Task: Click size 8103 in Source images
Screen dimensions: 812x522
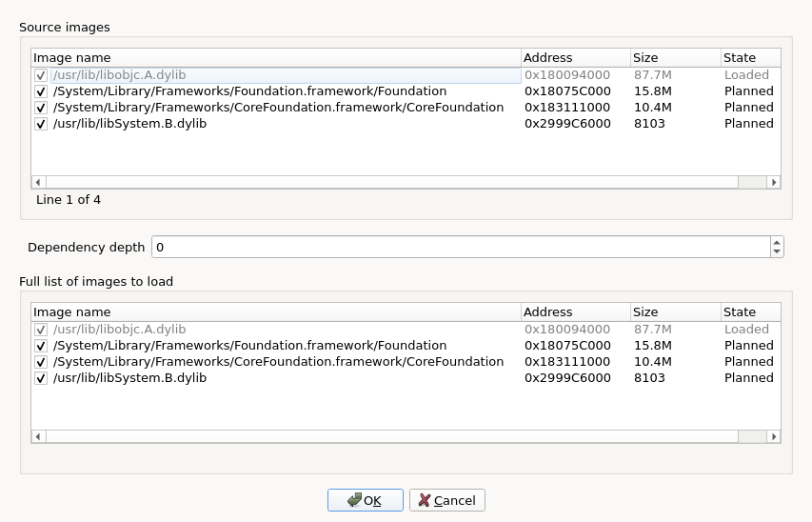Action: tap(649, 124)
